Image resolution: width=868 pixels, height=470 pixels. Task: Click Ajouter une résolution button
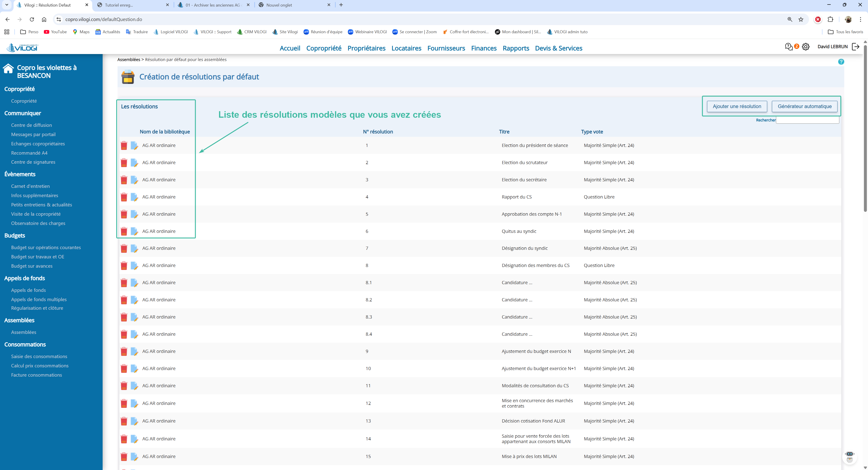(x=737, y=106)
